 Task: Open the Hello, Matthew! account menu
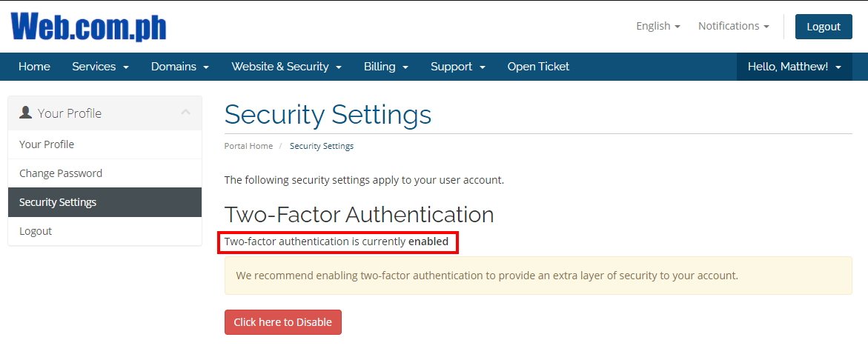pyautogui.click(x=795, y=67)
